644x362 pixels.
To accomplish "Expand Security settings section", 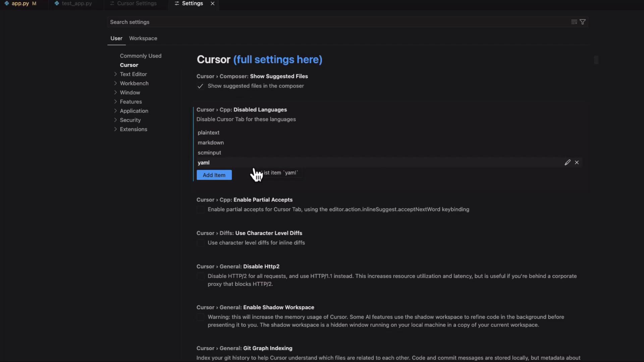I will (115, 120).
